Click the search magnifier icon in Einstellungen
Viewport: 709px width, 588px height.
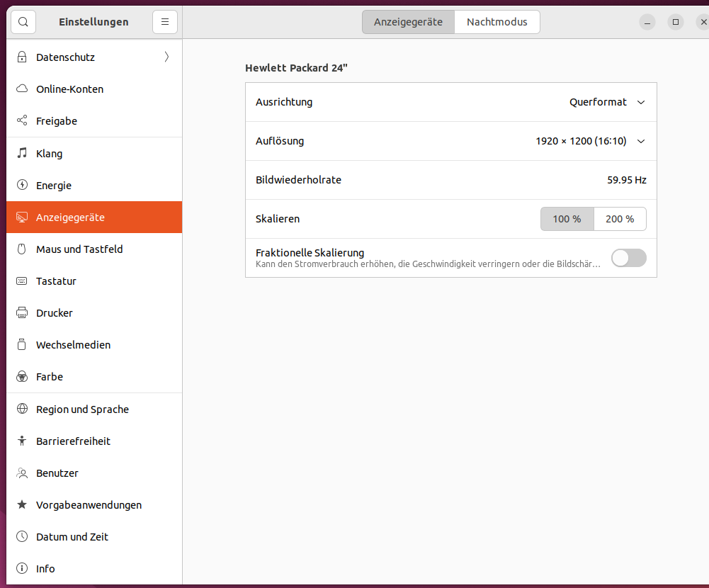pos(23,22)
